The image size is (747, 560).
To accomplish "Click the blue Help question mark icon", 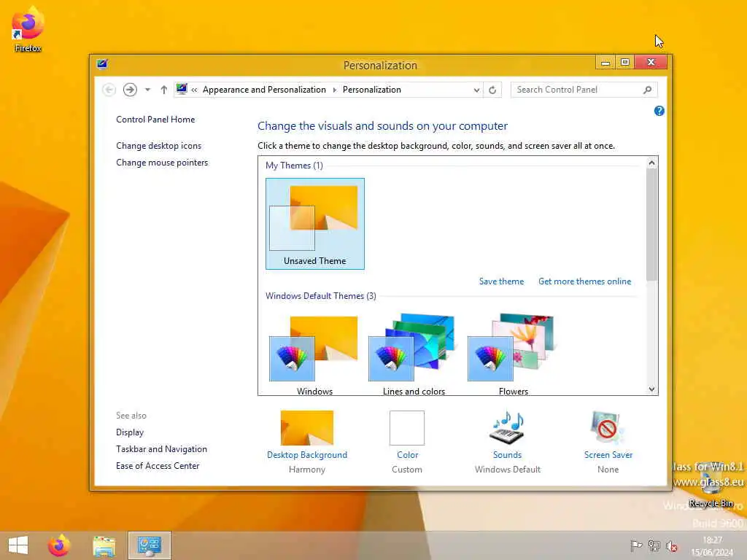I will pos(659,111).
